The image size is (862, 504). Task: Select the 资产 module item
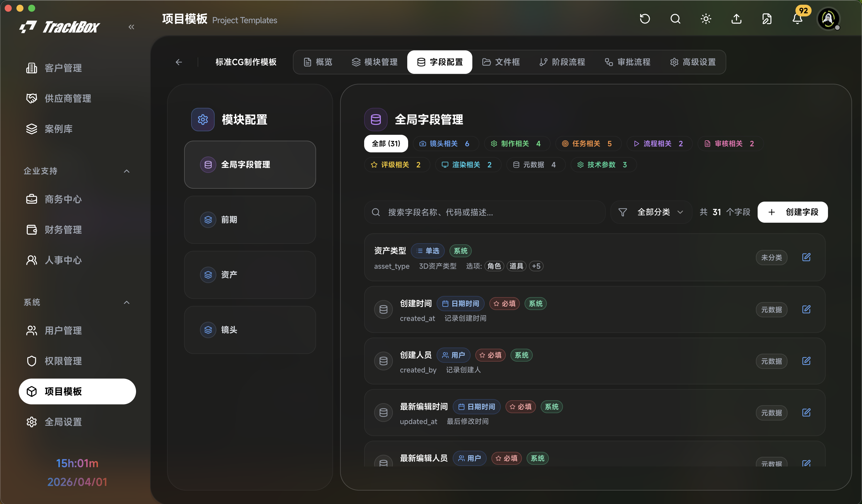point(250,275)
